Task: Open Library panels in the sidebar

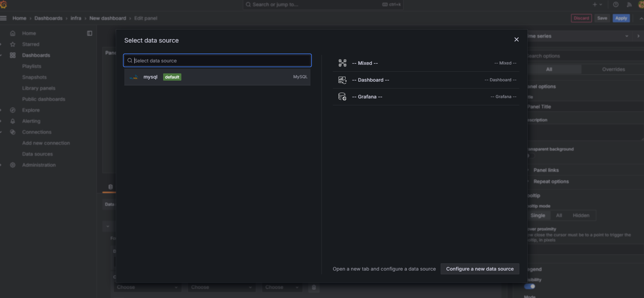Action: [x=38, y=88]
